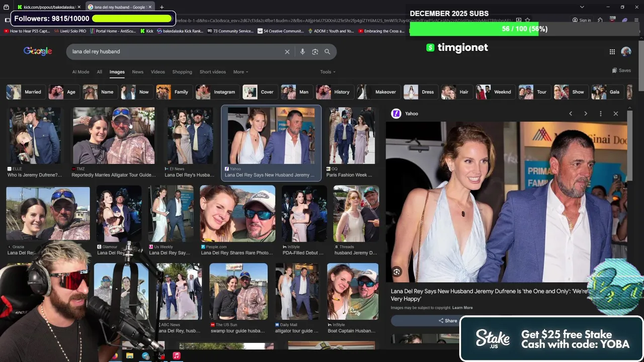The image size is (644, 362).
Task: Apply the Weeknd filter chip
Action: [x=495, y=92]
